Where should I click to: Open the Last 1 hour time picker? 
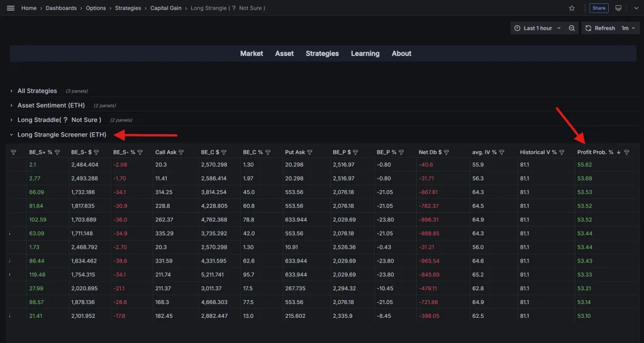(538, 28)
